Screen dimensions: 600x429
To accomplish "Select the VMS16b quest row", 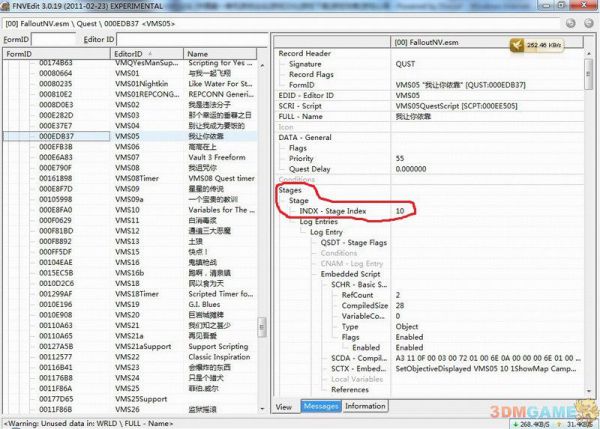I will [x=130, y=273].
